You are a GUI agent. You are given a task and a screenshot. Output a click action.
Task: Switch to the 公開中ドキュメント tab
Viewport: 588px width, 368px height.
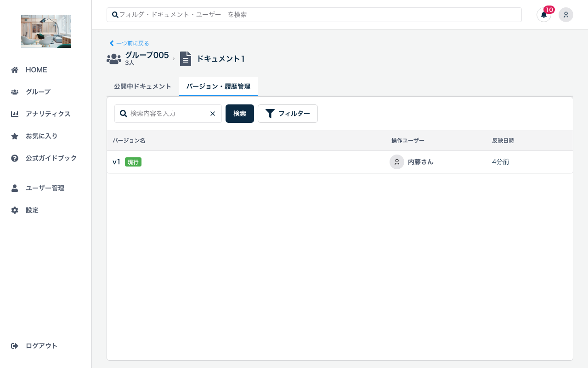coord(142,86)
